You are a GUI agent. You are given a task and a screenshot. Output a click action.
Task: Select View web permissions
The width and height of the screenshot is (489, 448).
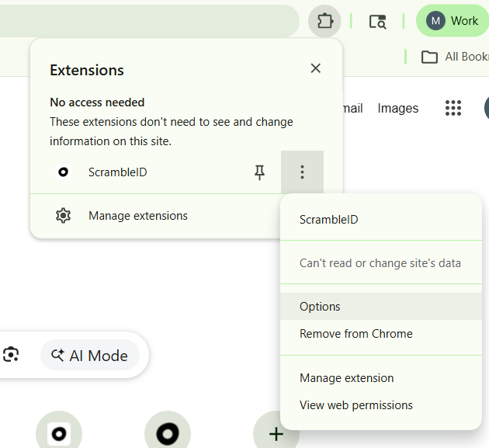(x=381, y=405)
